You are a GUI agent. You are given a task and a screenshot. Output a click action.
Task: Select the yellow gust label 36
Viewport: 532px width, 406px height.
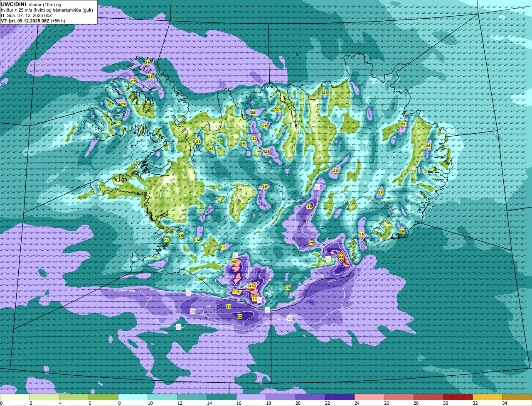pyautogui.click(x=254, y=299)
